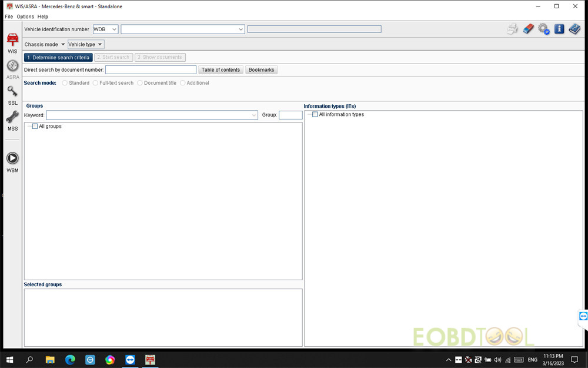Click the taskbar clock and date

click(x=553, y=360)
